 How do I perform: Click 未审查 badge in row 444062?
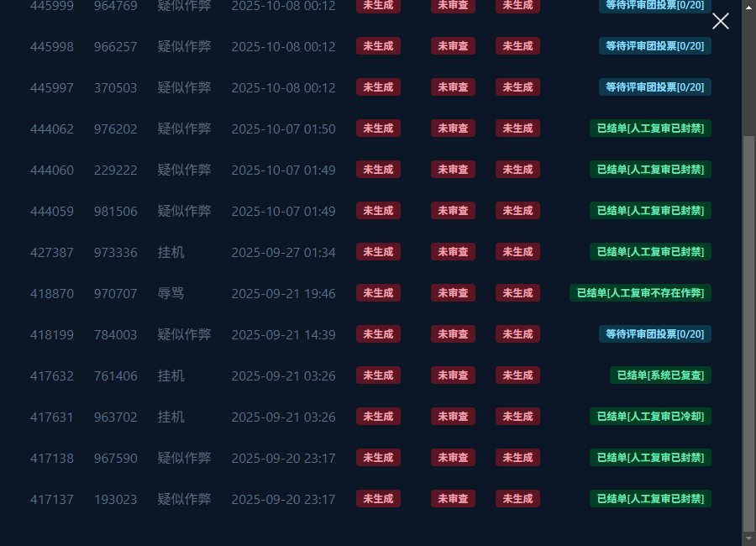(453, 129)
